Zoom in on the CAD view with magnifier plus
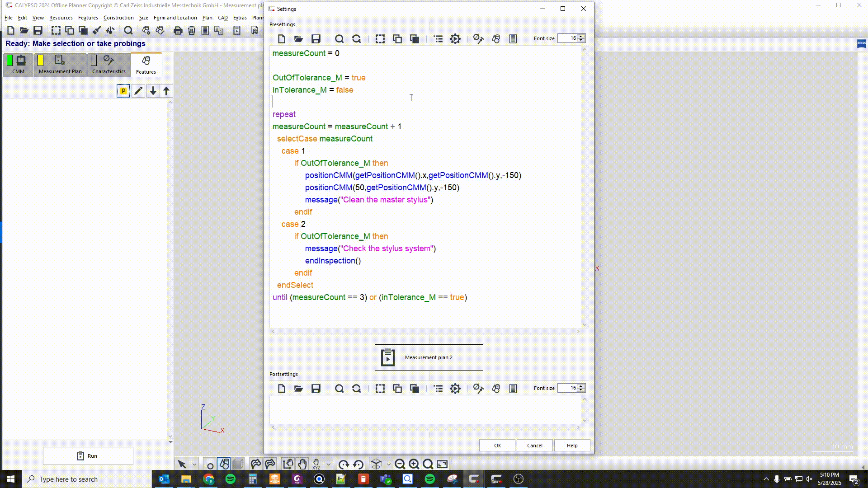 click(414, 464)
